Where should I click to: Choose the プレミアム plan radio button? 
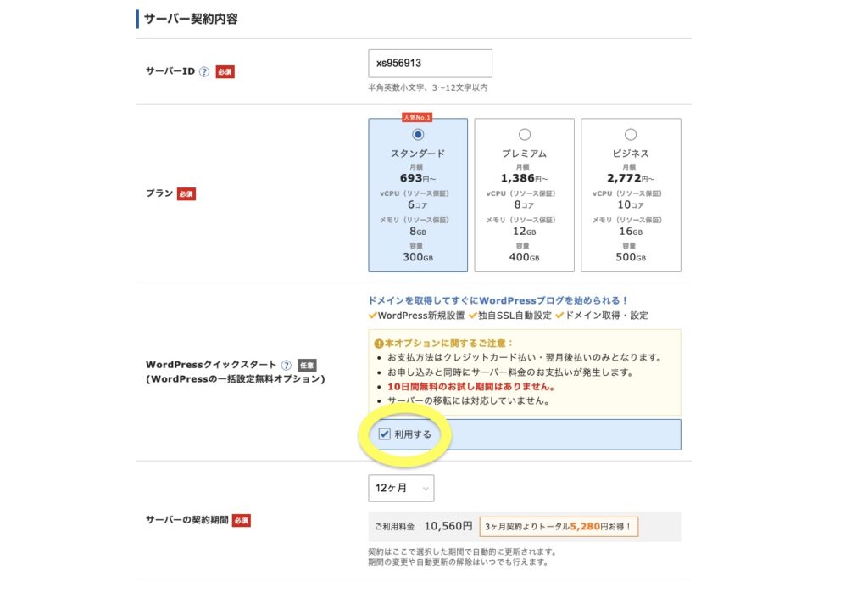(x=524, y=134)
